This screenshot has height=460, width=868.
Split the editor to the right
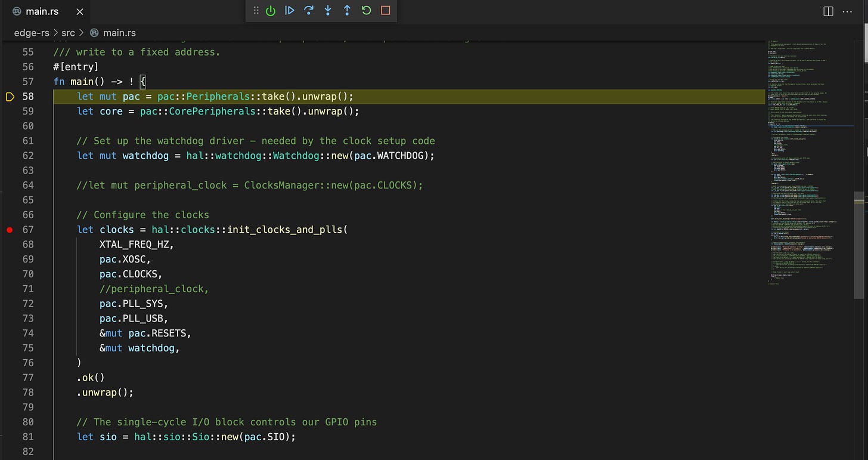(828, 11)
